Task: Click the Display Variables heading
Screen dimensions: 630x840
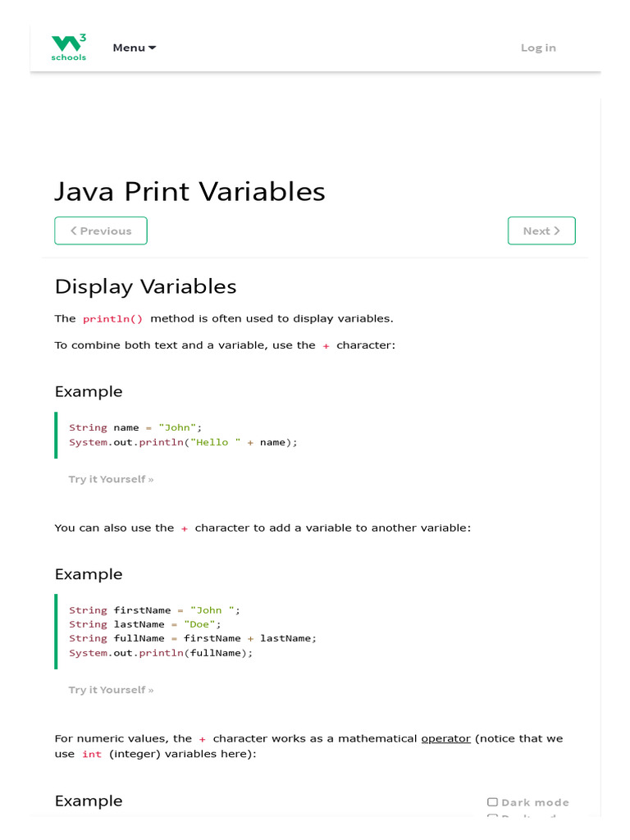Action: click(145, 286)
